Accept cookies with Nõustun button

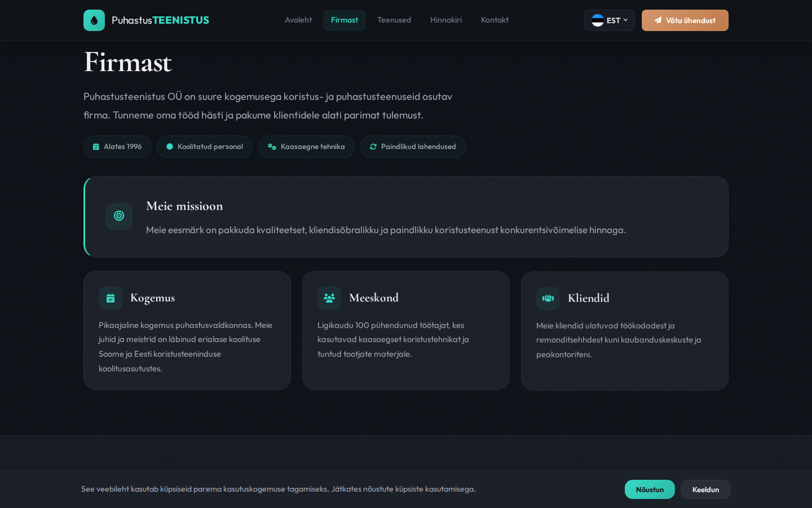tap(650, 489)
